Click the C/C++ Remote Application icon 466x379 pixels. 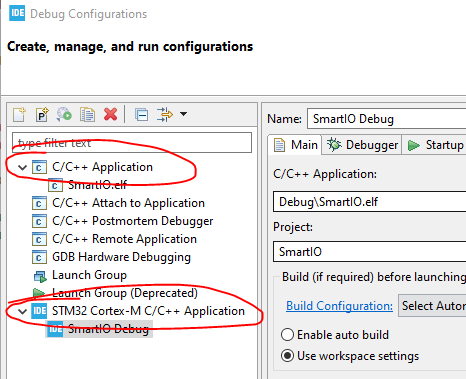point(39,239)
